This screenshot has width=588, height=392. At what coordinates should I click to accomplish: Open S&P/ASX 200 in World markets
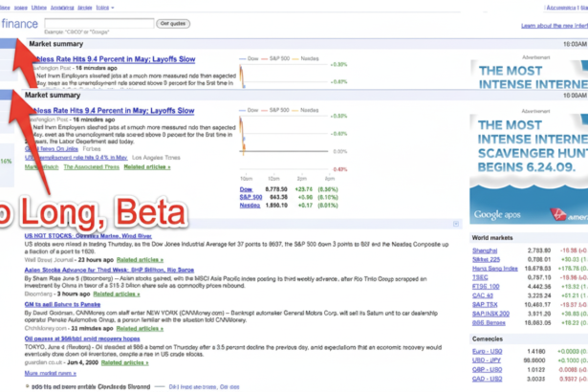tap(490, 314)
